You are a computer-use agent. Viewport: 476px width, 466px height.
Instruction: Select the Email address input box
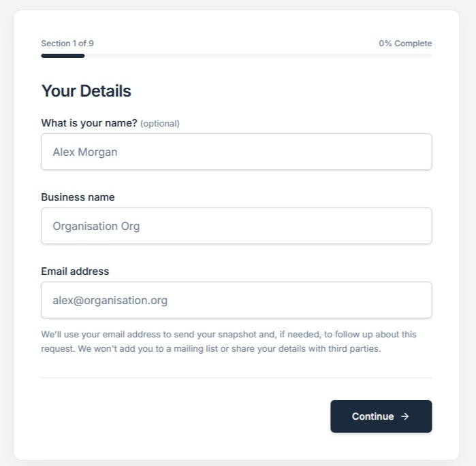point(236,300)
